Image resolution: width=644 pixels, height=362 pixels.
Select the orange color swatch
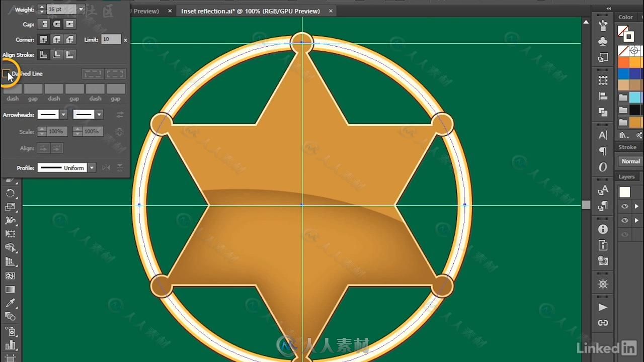tap(623, 62)
